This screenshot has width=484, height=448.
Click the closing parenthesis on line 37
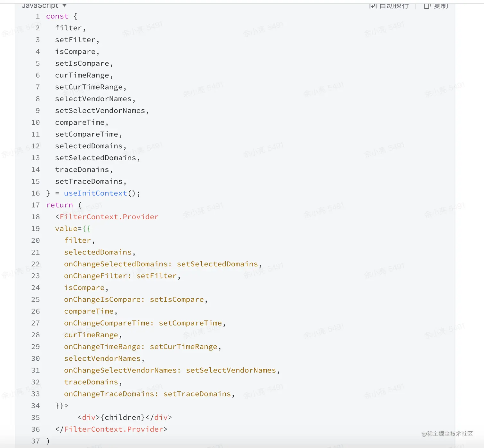pos(48,441)
